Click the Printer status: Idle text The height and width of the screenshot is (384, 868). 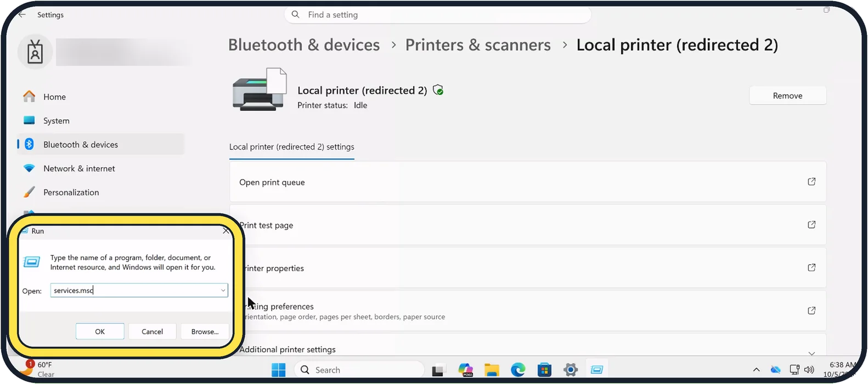[332, 105]
